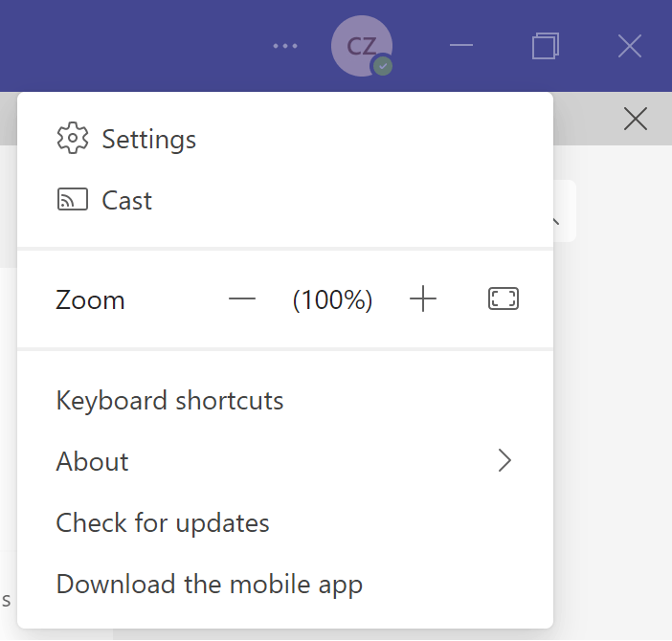Open the About menu entry

93,461
